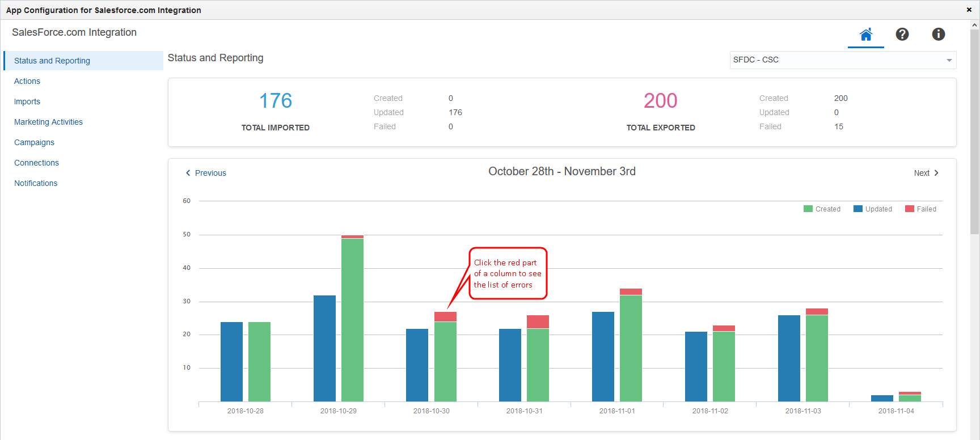Screen dimensions: 980x440
Task: Click the red failed segment for 2018-11-01
Action: (631, 292)
